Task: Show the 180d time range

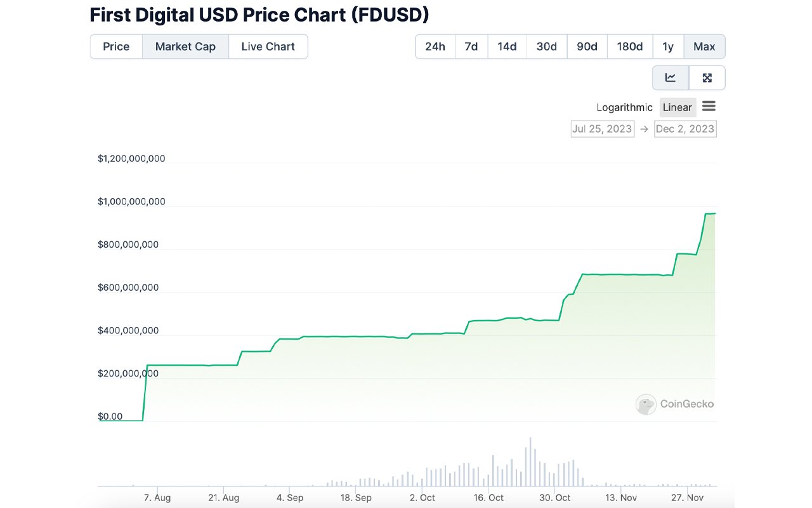Action: click(630, 46)
